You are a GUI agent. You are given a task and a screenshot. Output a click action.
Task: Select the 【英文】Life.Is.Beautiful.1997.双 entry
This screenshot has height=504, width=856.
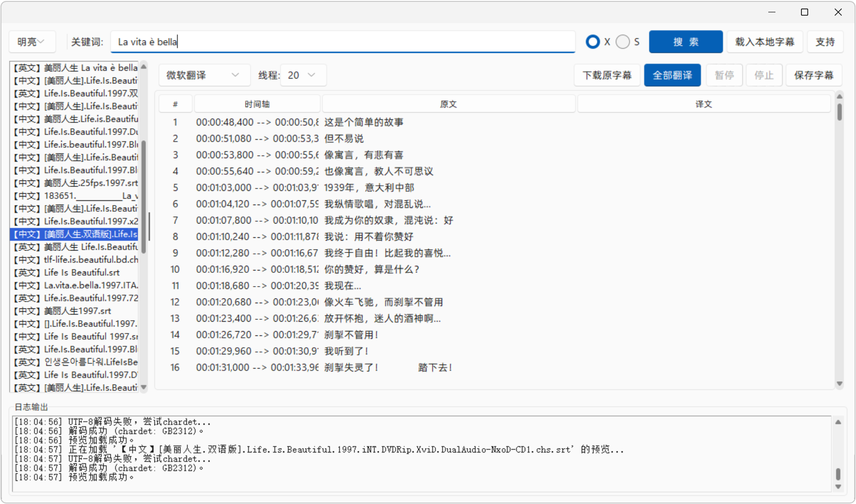click(75, 93)
